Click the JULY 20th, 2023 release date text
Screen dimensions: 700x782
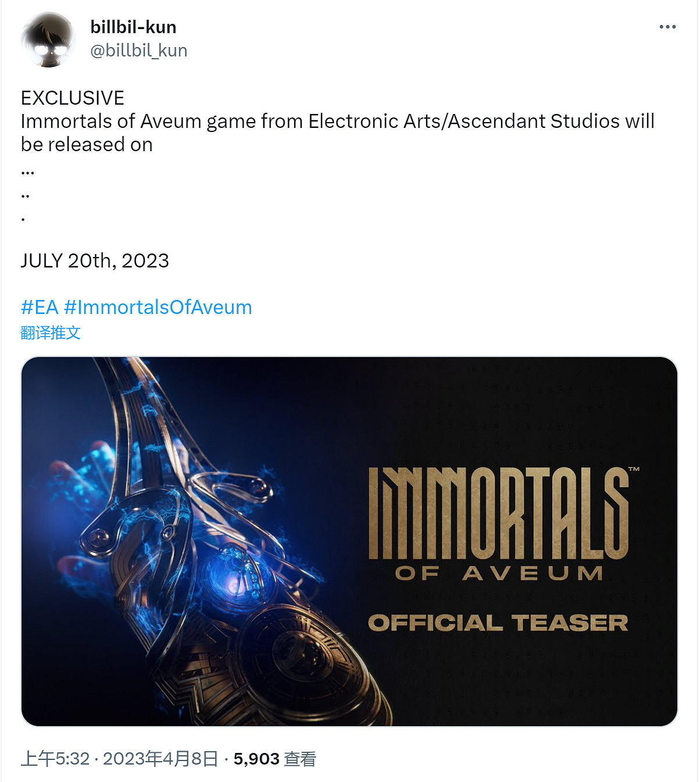tap(95, 260)
